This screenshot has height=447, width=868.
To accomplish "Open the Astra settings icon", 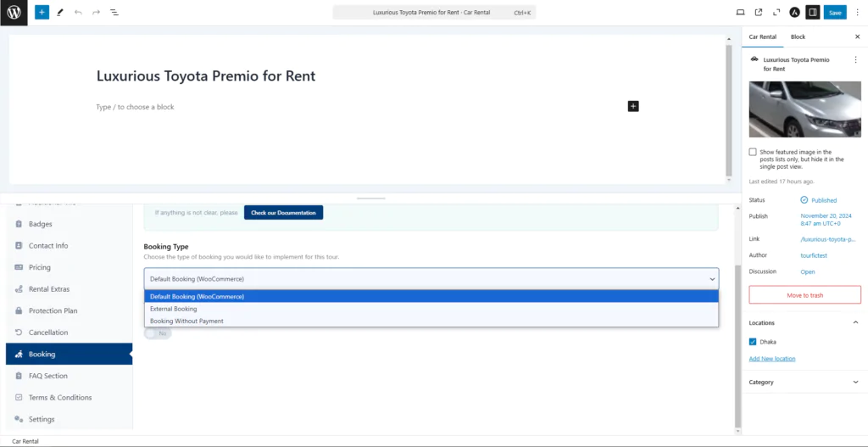I will (793, 12).
